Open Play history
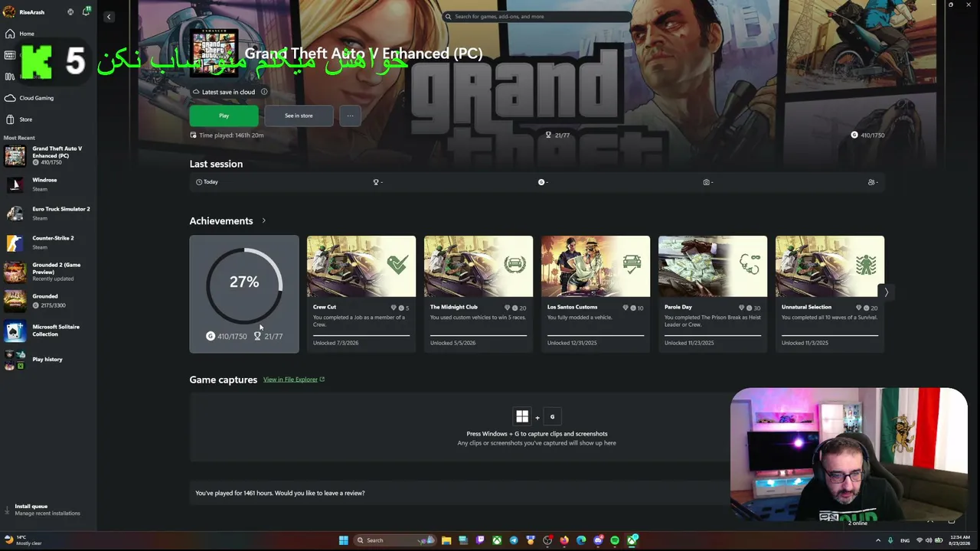Image resolution: width=980 pixels, height=551 pixels. coord(48,359)
